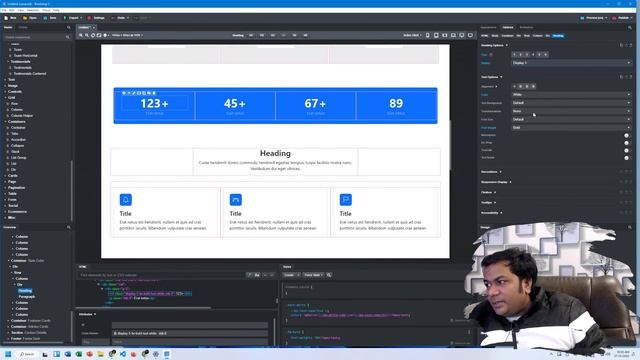Choose heading type 6 button
Screen dimensions: 640x360
[546, 54]
